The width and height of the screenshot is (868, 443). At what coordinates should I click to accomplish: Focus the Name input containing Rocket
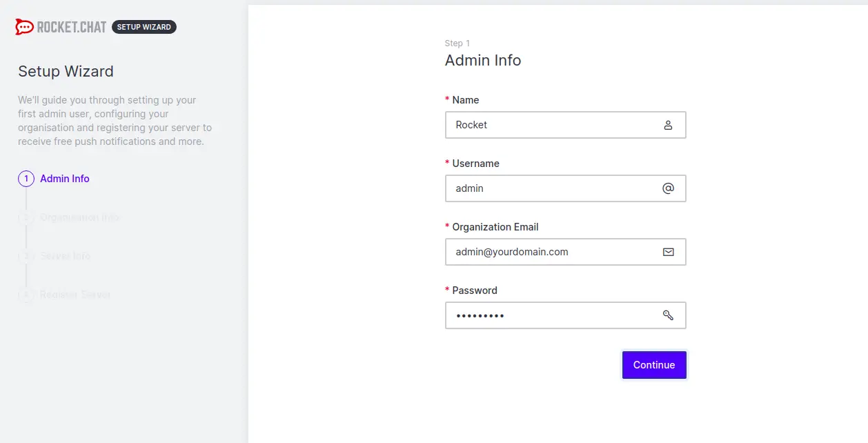(x=566, y=125)
